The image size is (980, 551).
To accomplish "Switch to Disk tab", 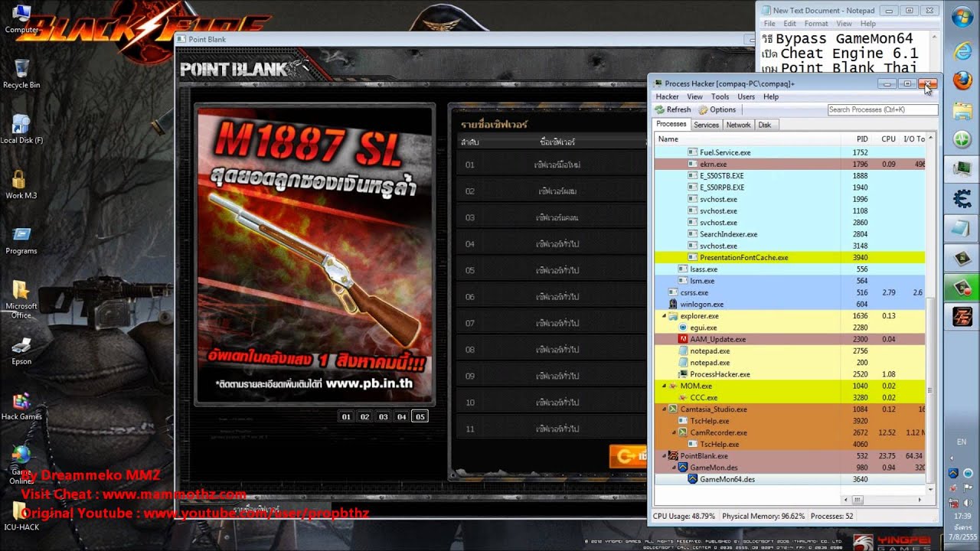I will (764, 125).
